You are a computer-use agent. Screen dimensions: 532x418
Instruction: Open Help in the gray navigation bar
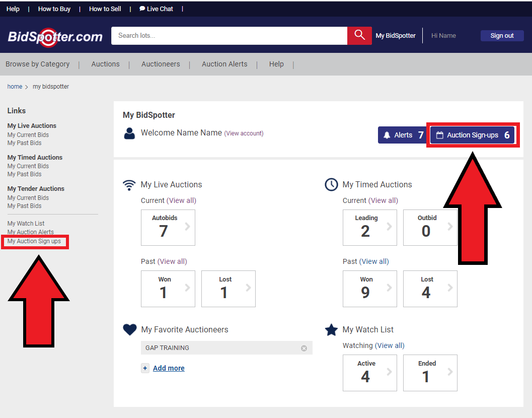tap(276, 64)
